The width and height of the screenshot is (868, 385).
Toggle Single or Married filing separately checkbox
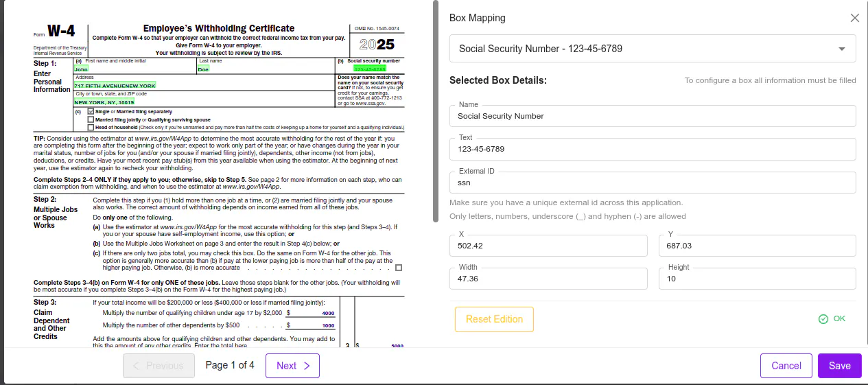[91, 111]
